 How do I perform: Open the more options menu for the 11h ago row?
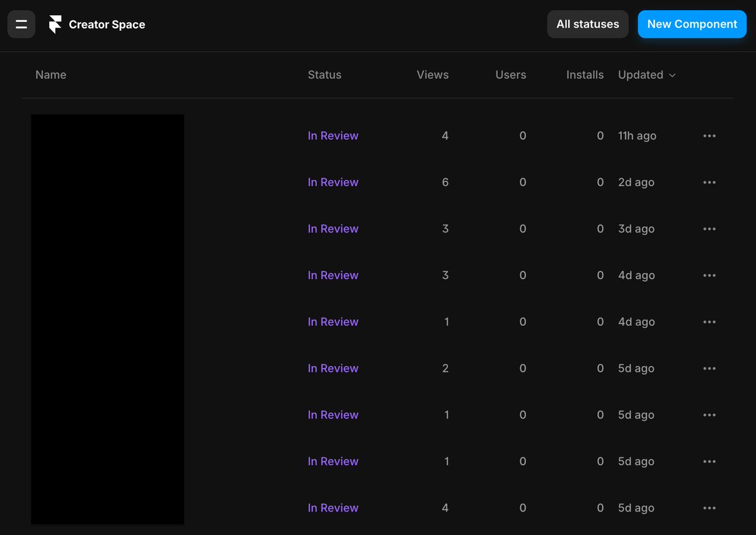pos(709,136)
